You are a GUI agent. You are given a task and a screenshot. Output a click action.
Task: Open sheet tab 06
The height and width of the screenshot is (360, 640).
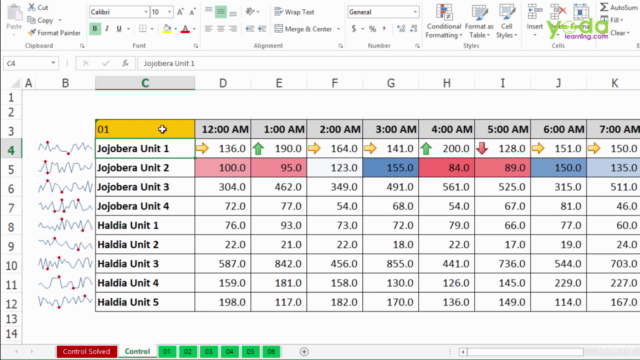(271, 351)
